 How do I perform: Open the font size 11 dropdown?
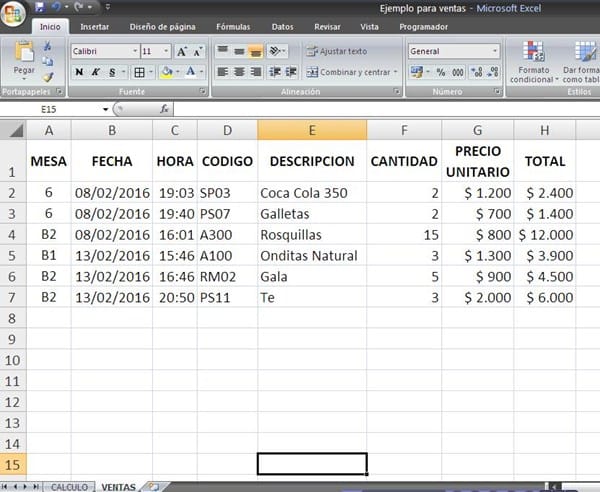tap(166, 51)
